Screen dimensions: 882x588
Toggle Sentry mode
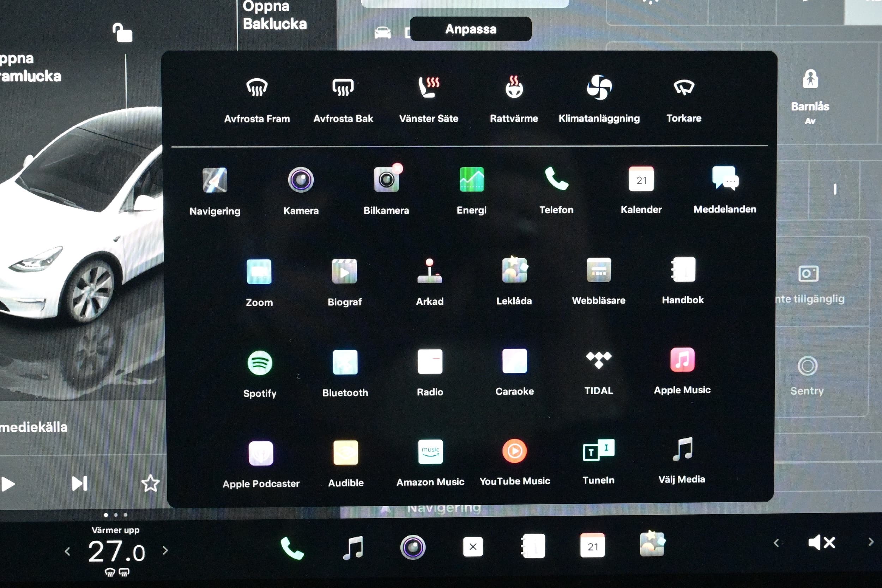coord(807,366)
